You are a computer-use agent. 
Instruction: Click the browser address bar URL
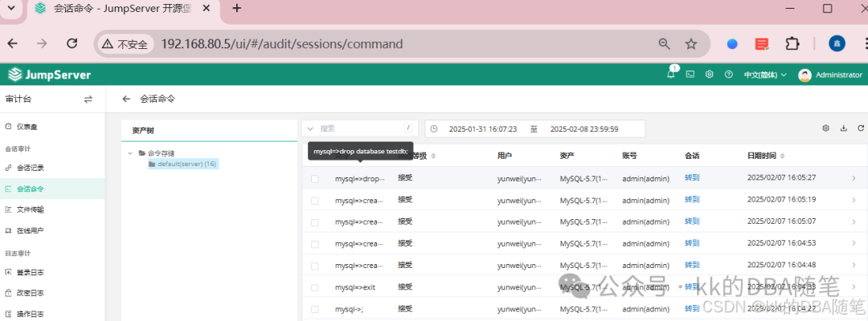pyautogui.click(x=282, y=43)
